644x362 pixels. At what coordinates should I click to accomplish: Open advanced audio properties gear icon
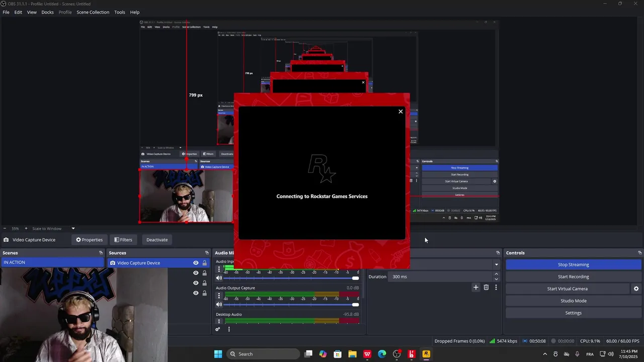[218, 329]
